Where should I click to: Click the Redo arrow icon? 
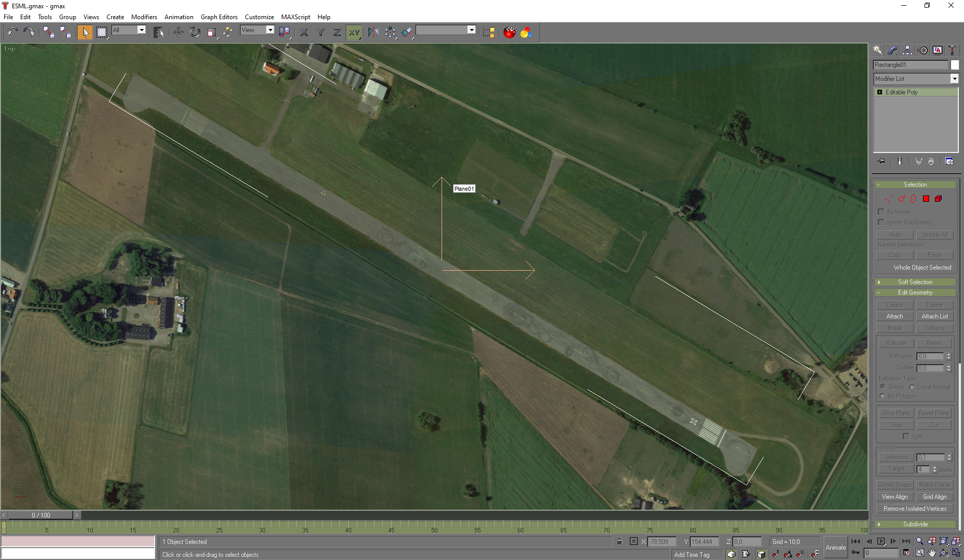click(x=29, y=32)
